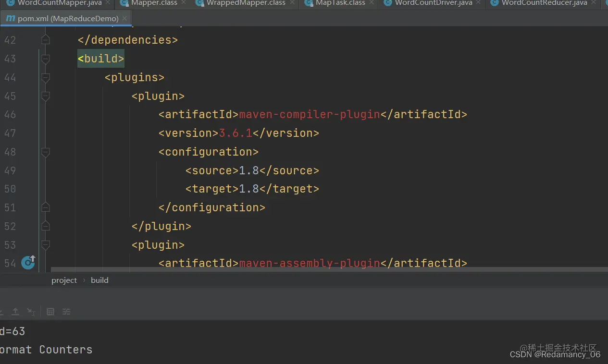
Task: Click line number 46 in the gutter
Action: 10,114
